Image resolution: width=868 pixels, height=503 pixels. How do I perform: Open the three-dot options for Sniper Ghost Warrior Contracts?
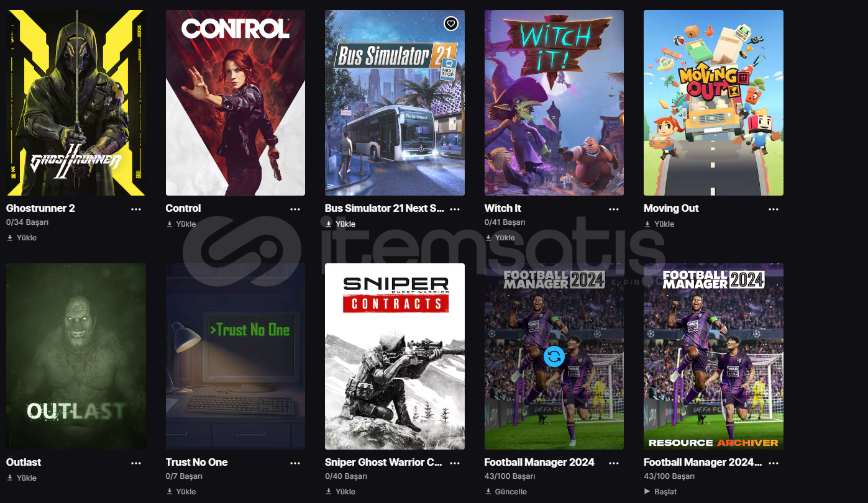click(x=455, y=463)
